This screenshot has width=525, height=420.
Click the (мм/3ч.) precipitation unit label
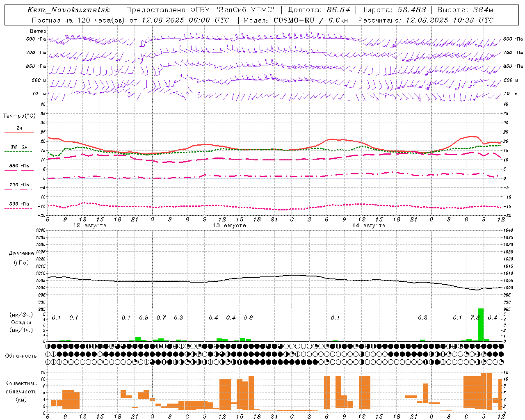21,315
